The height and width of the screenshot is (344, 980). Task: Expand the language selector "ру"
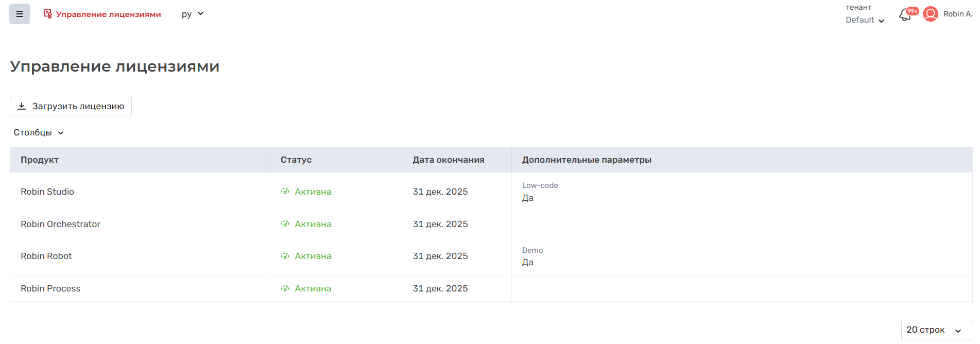[193, 14]
